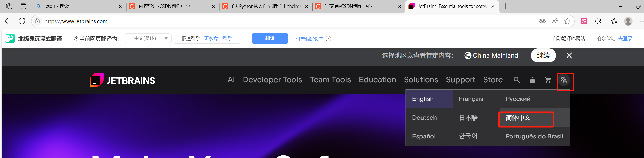The height and width of the screenshot is (158, 644).
Task: Open the JetBrains account person icon
Action: tap(533, 80)
